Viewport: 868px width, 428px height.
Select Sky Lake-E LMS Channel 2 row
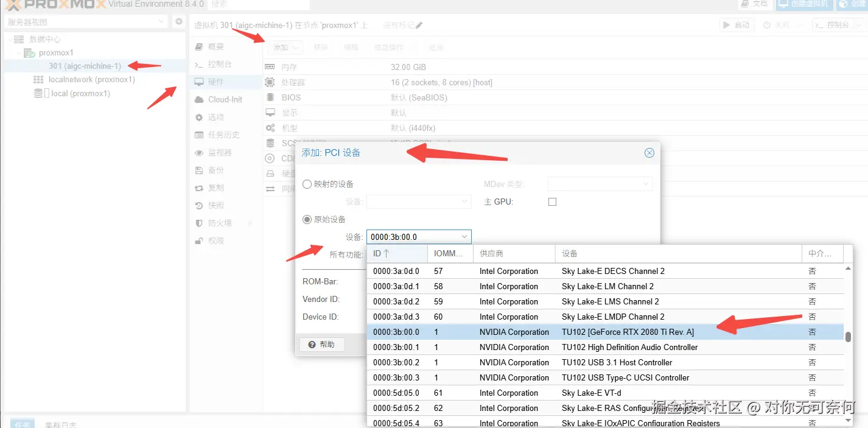[605, 301]
